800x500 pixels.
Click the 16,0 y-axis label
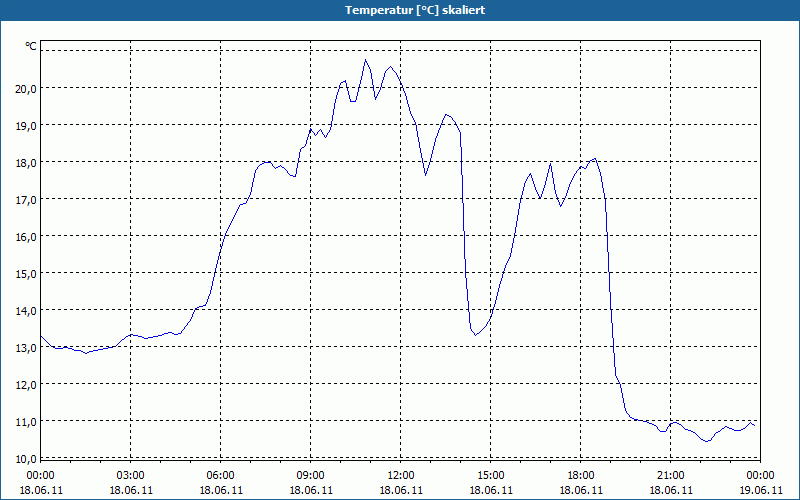coord(26,237)
